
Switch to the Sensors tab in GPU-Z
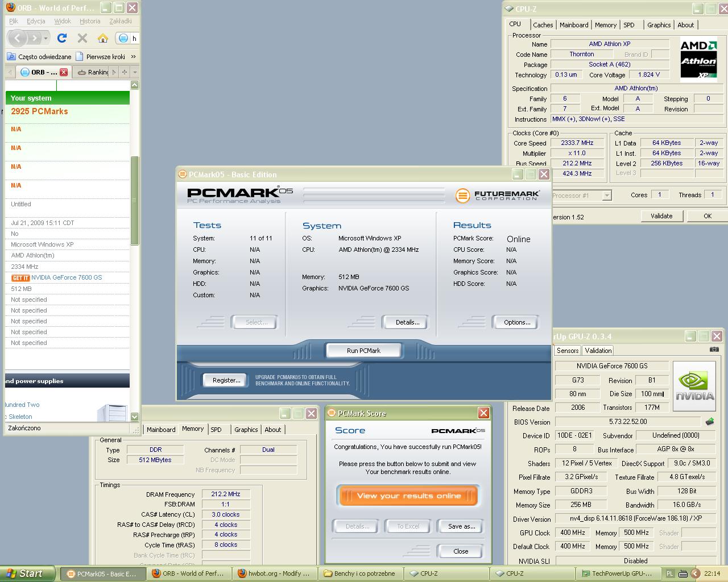[x=568, y=351]
